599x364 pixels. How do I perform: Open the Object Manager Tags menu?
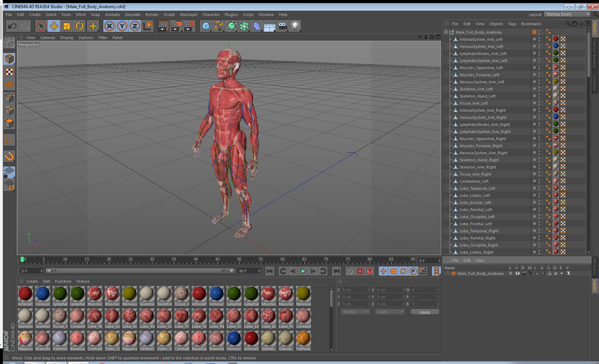pyautogui.click(x=512, y=24)
